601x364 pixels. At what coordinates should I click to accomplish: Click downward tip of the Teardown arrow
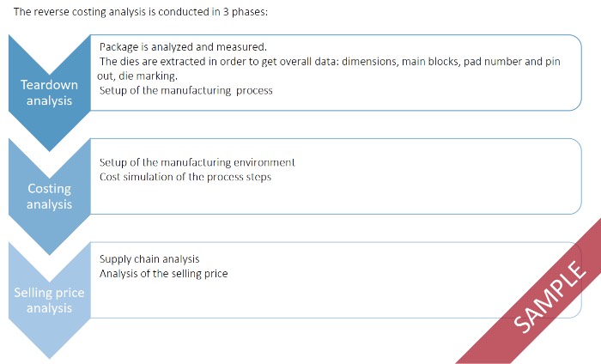(49, 144)
